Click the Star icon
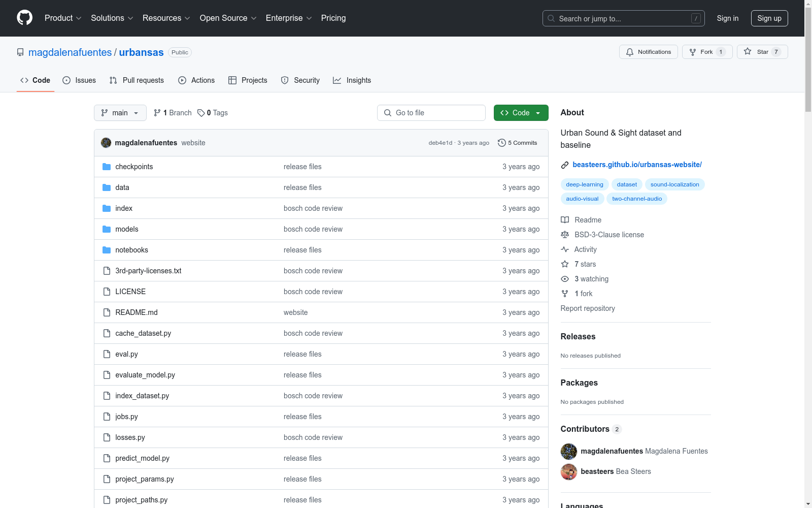 pos(748,51)
